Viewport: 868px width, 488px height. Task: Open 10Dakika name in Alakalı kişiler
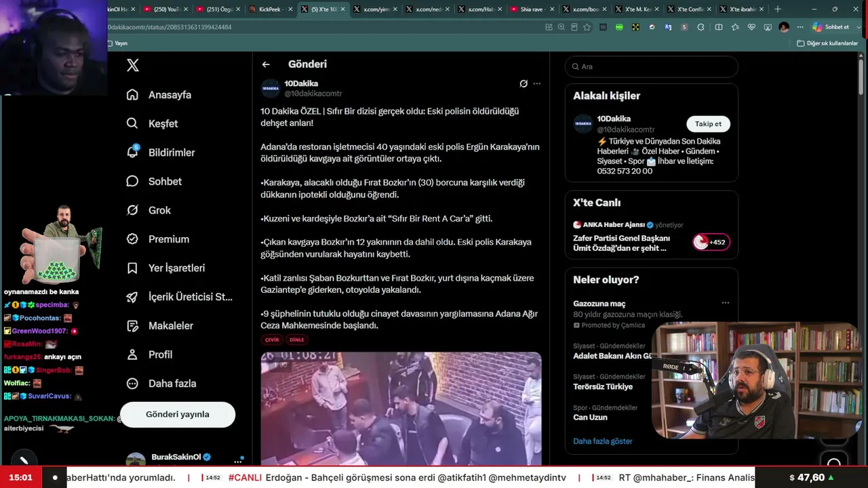tap(614, 119)
